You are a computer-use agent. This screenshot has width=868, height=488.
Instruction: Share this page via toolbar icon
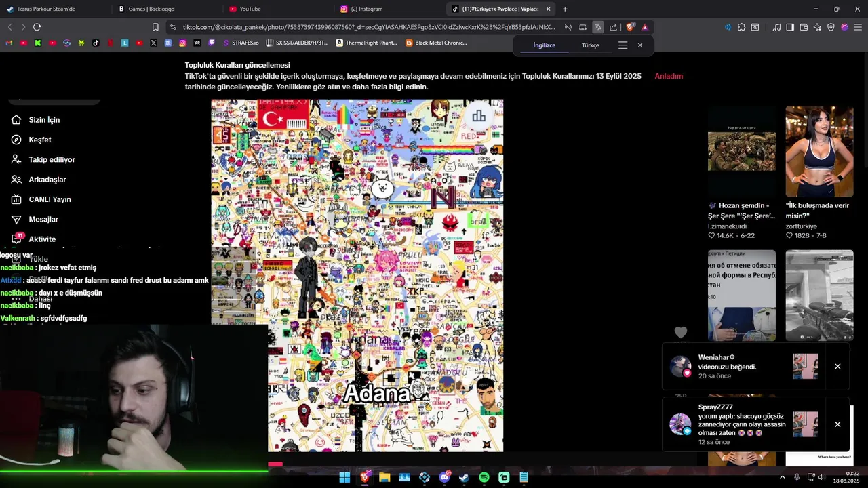614,27
